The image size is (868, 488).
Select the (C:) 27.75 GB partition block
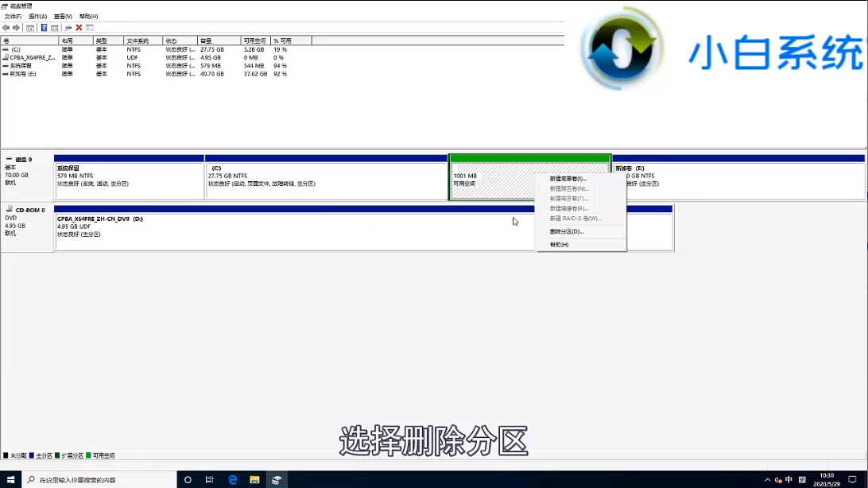326,177
